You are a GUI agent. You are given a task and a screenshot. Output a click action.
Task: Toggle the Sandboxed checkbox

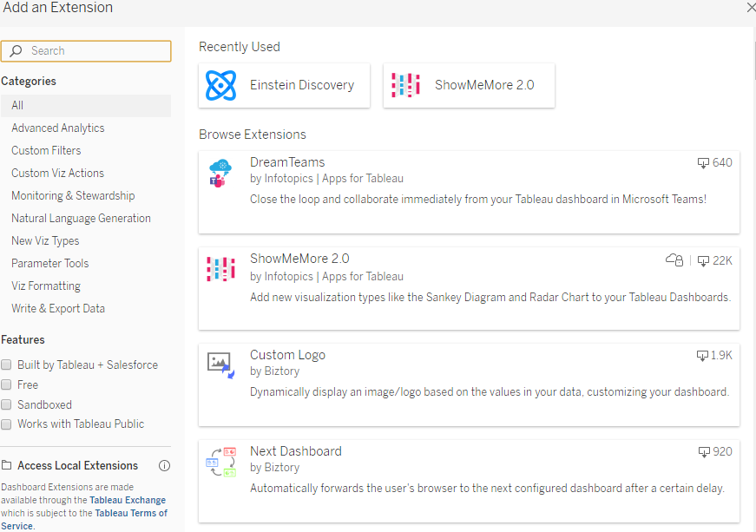[x=6, y=404]
